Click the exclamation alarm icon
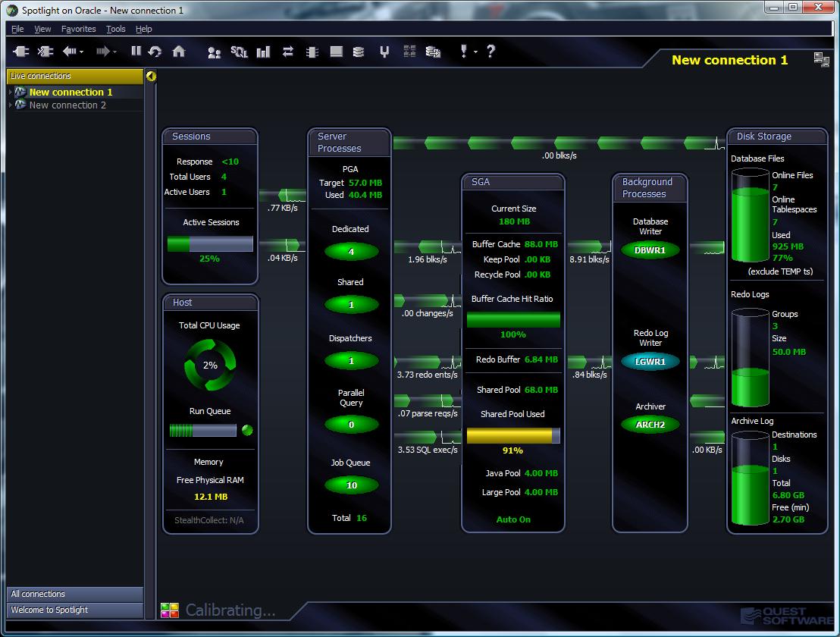This screenshot has height=637, width=840. tap(463, 52)
